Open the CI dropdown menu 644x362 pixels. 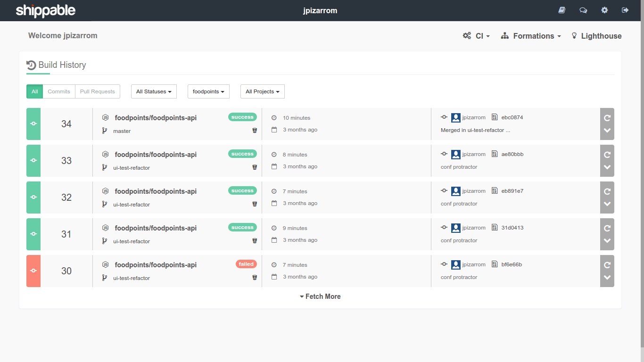pos(477,36)
